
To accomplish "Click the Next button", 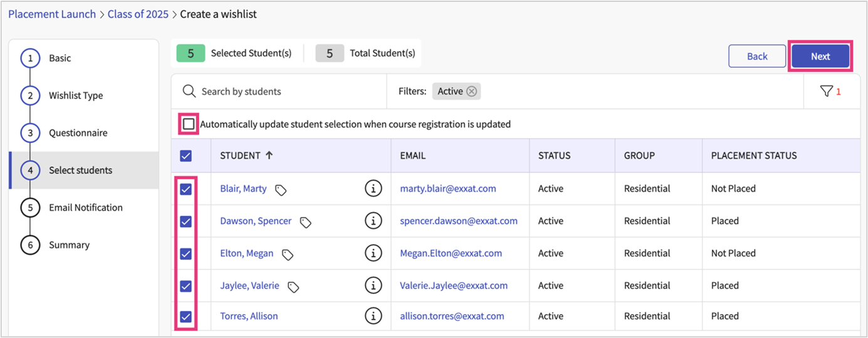I will tap(820, 56).
